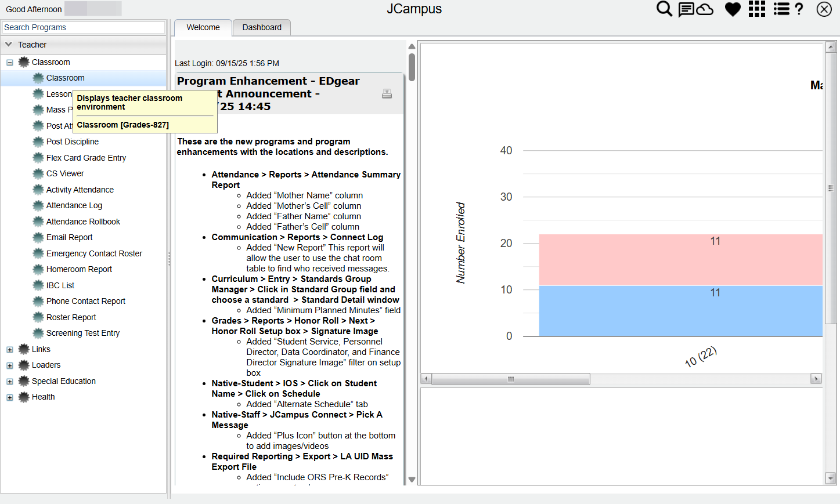This screenshot has width=840, height=504.
Task: Open favorites with the heart icon
Action: coord(733,9)
